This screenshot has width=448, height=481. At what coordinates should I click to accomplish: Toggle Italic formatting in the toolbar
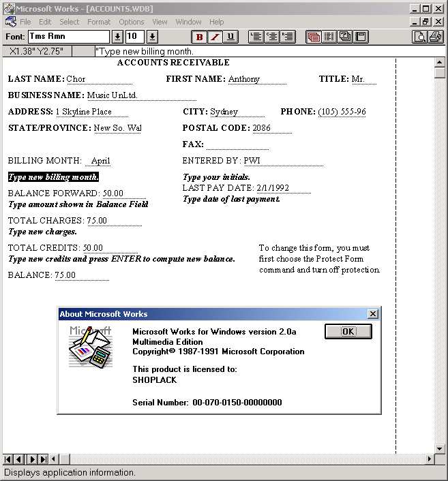pyautogui.click(x=215, y=37)
